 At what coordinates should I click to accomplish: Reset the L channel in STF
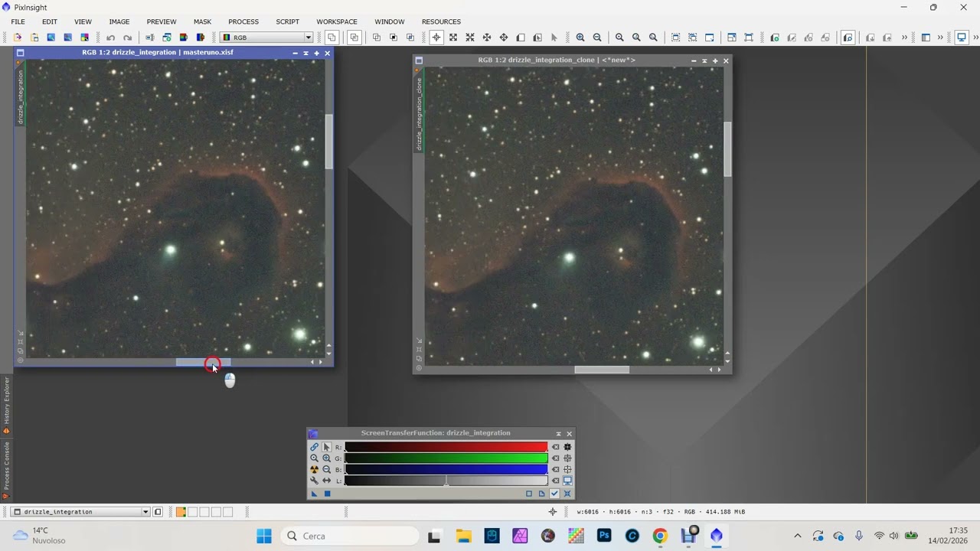(x=556, y=481)
